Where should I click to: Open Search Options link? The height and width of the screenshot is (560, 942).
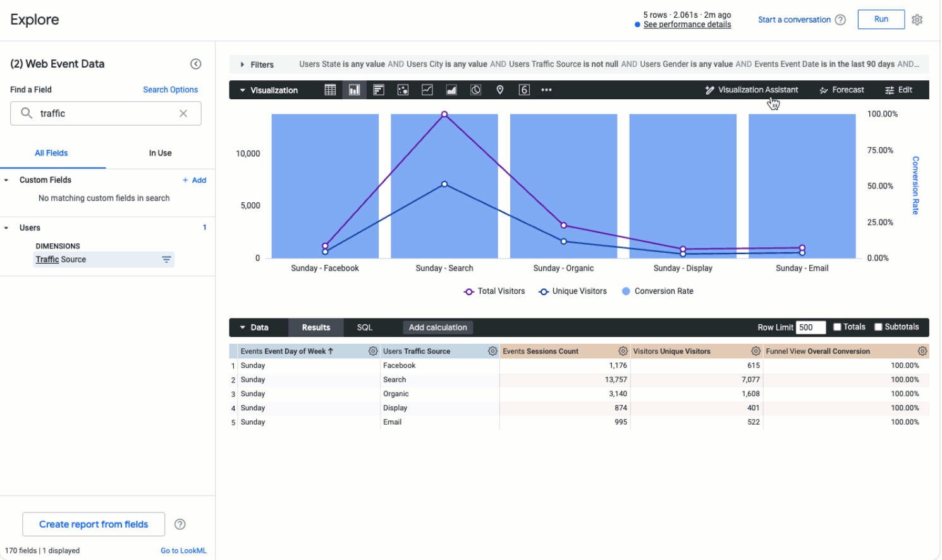[171, 90]
